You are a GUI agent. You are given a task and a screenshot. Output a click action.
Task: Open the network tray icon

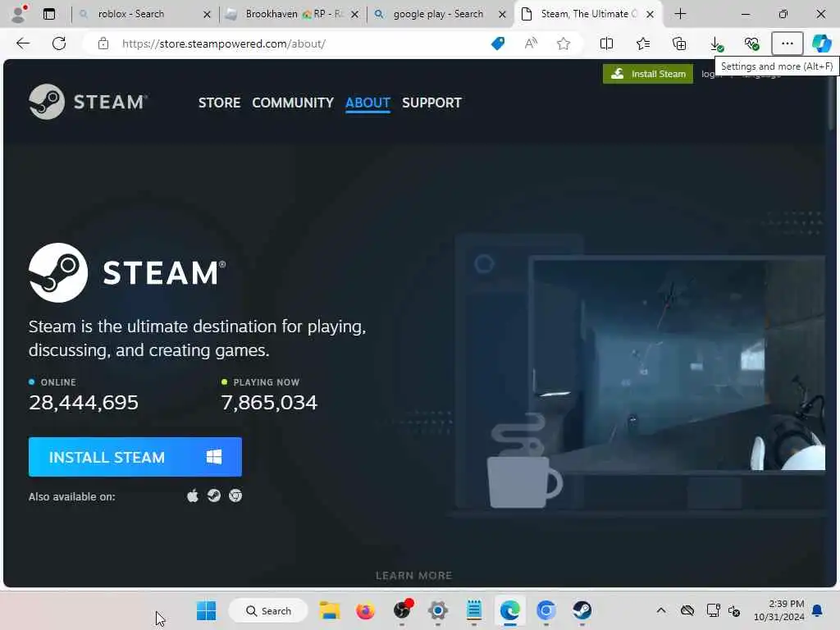[713, 610]
